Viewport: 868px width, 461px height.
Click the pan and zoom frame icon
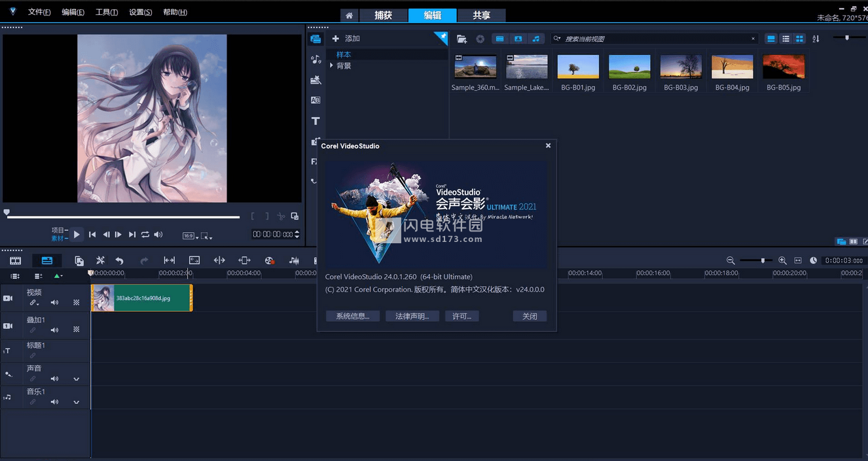point(194,260)
